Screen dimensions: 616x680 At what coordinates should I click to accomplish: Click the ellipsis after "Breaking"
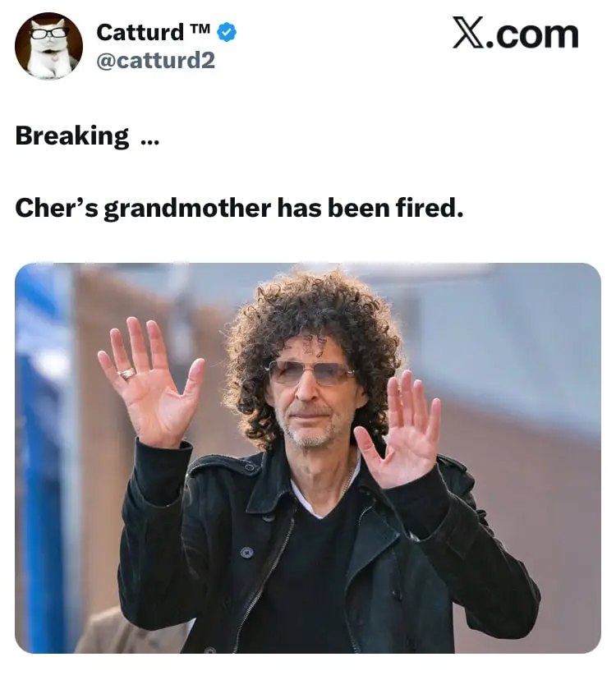[x=150, y=143]
